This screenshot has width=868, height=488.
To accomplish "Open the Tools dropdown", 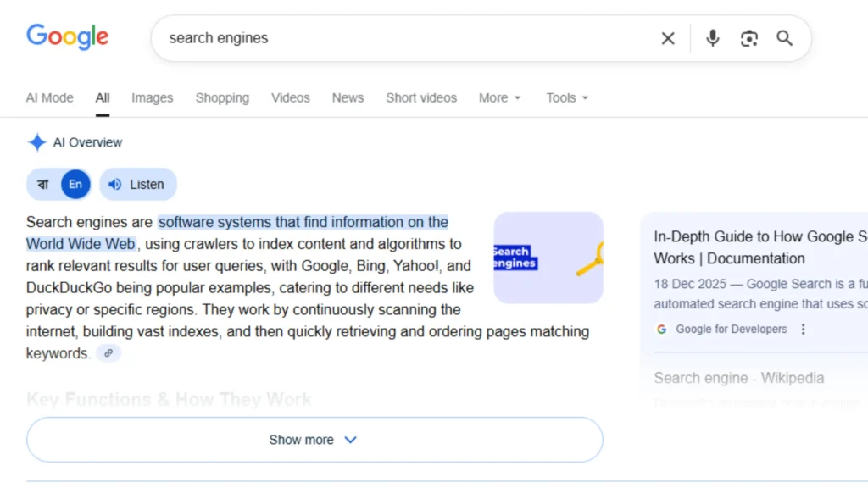I will (x=566, y=97).
